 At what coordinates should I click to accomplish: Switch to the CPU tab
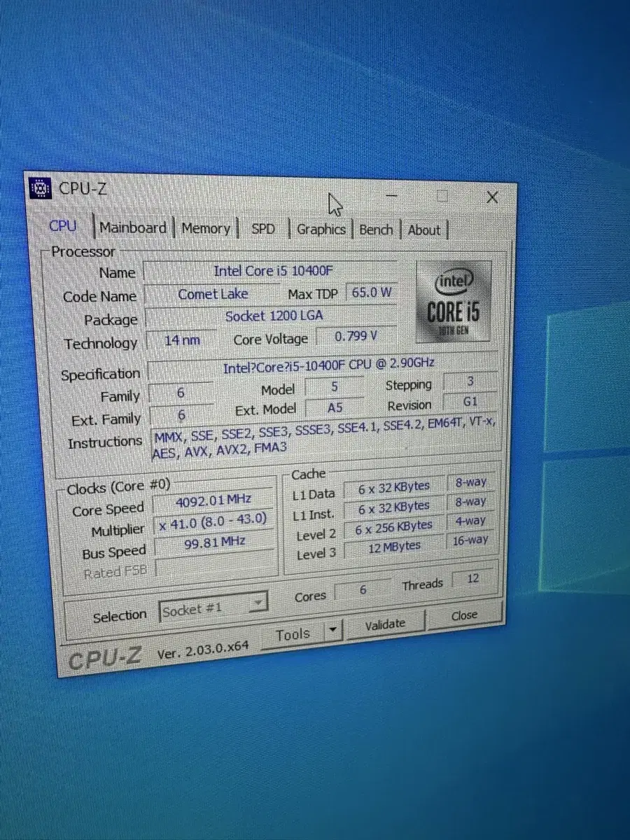[x=63, y=226]
